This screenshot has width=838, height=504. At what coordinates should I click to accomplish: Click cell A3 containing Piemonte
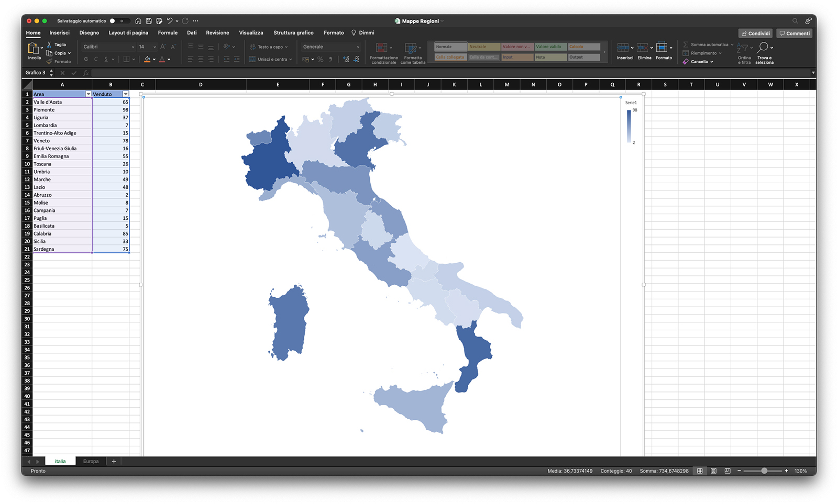tap(62, 110)
